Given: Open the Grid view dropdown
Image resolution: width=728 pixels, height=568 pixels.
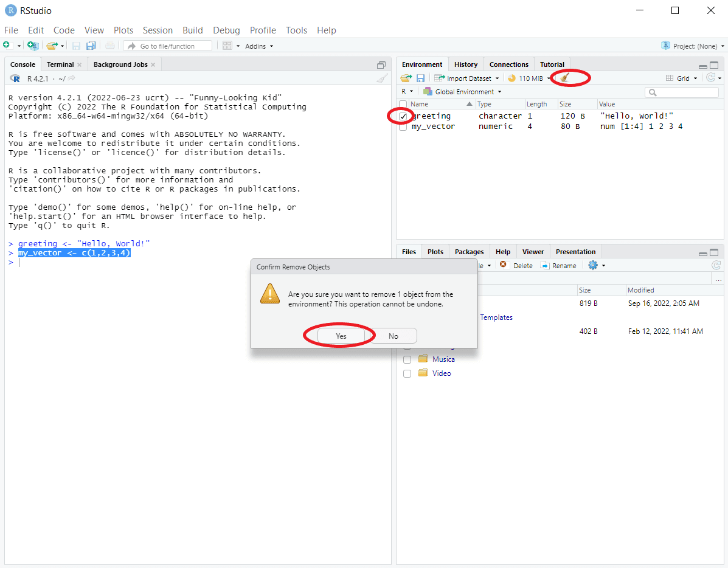Looking at the screenshot, I should 682,78.
